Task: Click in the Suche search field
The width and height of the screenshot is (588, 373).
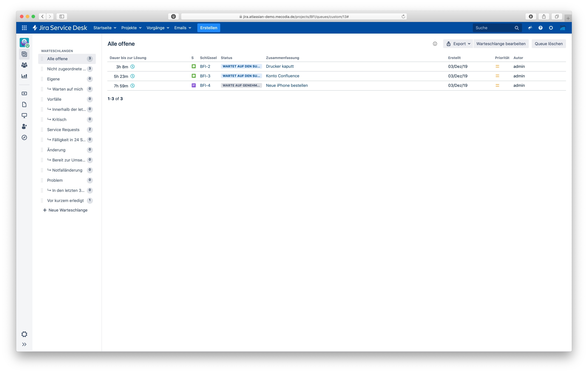Action: (x=493, y=28)
